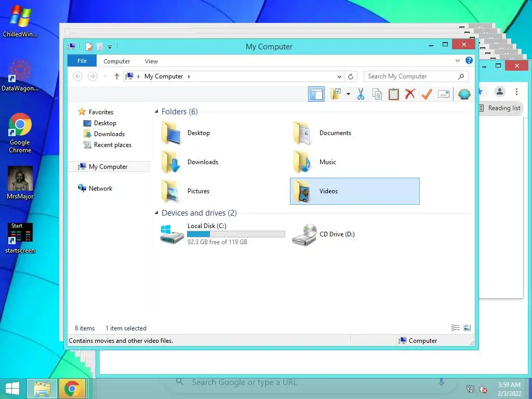Switch to Large icons view button in status bar
532x399 pixels.
coord(467,328)
